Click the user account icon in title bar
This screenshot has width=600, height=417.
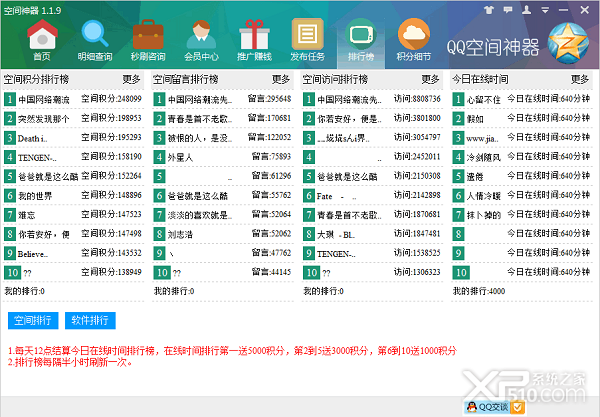pyautogui.click(x=527, y=10)
